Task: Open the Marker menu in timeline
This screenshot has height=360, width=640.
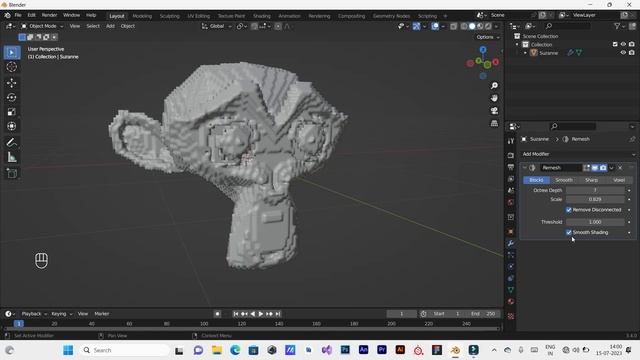Action: pyautogui.click(x=102, y=314)
